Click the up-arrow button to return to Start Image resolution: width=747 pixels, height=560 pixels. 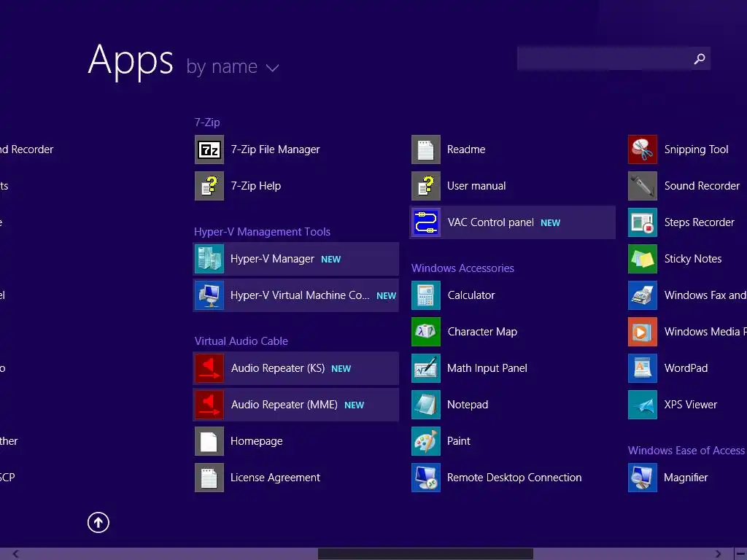pyautogui.click(x=98, y=522)
